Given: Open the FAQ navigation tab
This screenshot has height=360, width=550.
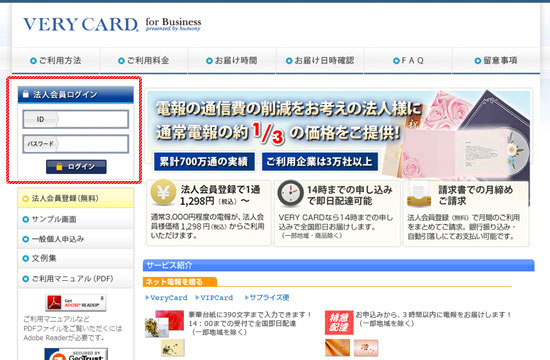Looking at the screenshot, I should coord(408,60).
